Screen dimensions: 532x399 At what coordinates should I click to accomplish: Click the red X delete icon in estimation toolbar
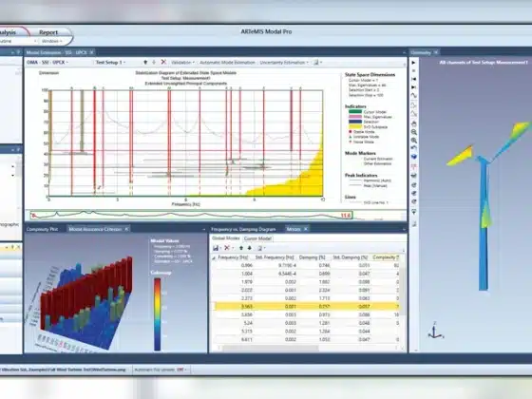(163, 62)
